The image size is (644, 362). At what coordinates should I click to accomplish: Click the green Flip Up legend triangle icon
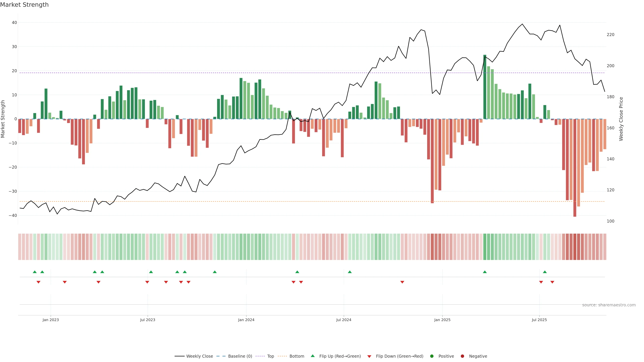[312, 356]
